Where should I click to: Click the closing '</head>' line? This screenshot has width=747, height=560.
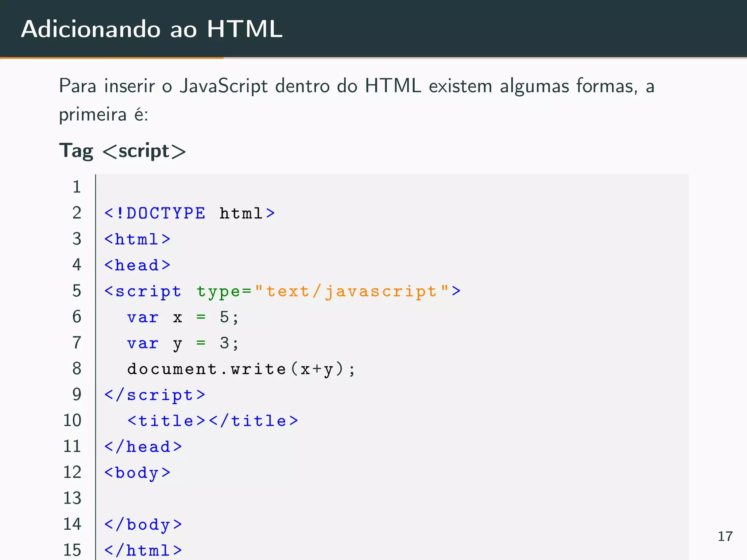tap(143, 447)
